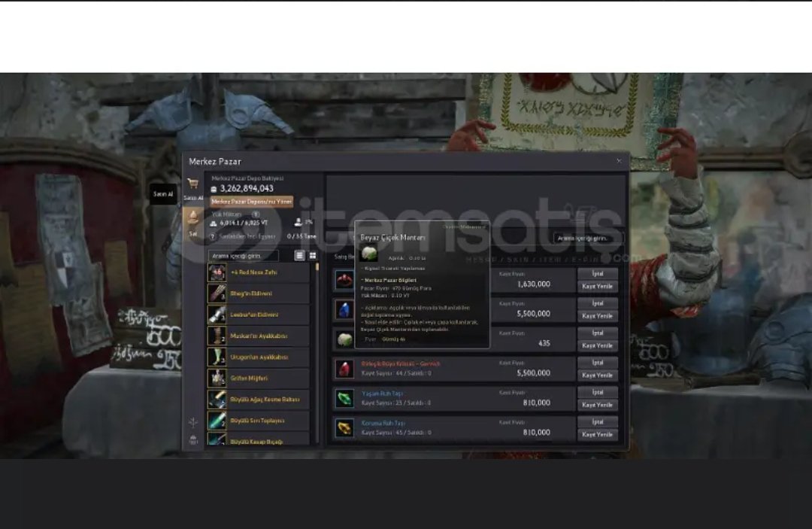Click the bottom-most sidebar icon
The image size is (812, 529).
(193, 440)
